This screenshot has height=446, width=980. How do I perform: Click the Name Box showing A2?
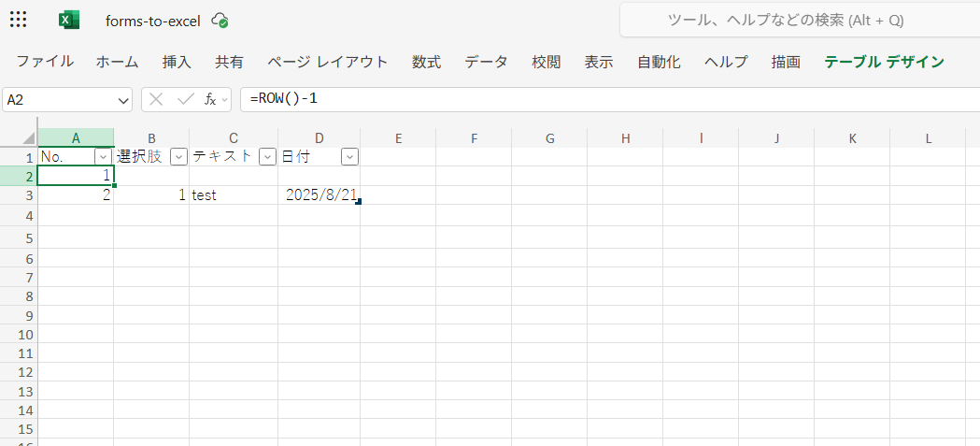pyautogui.click(x=60, y=100)
